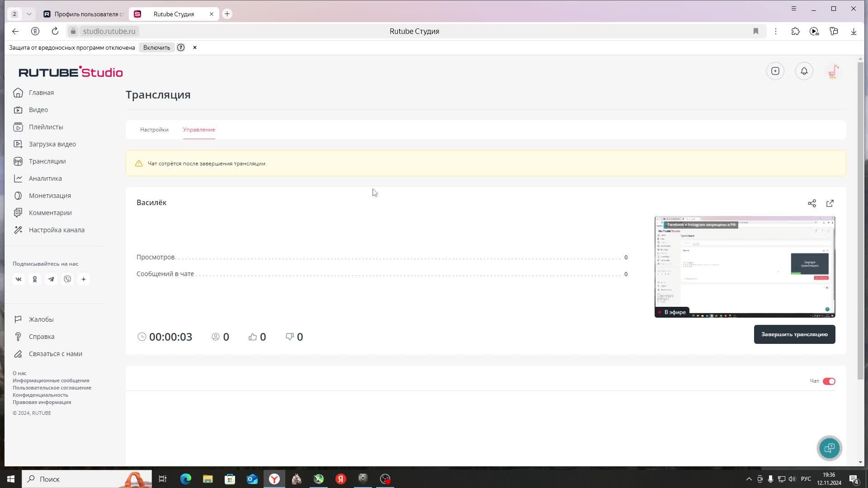Click the add video plus icon in header
This screenshot has width=868, height=488.
775,71
